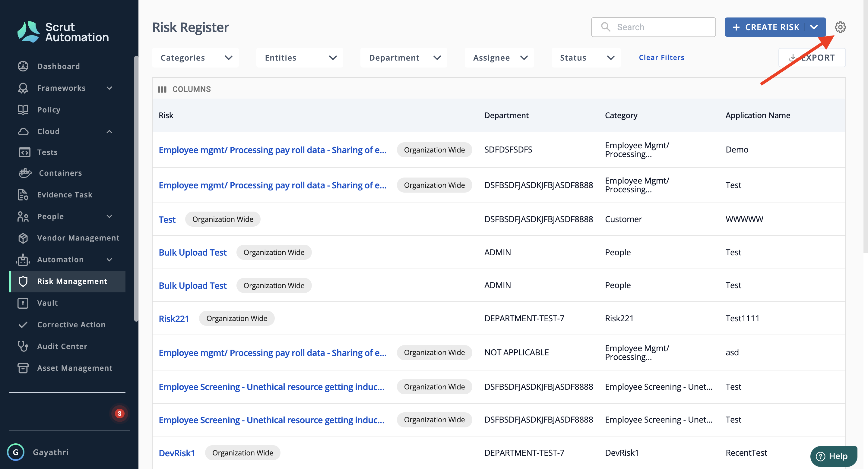Viewport: 868px width, 469px height.
Task: Select Risk Management menu item
Action: tap(67, 282)
